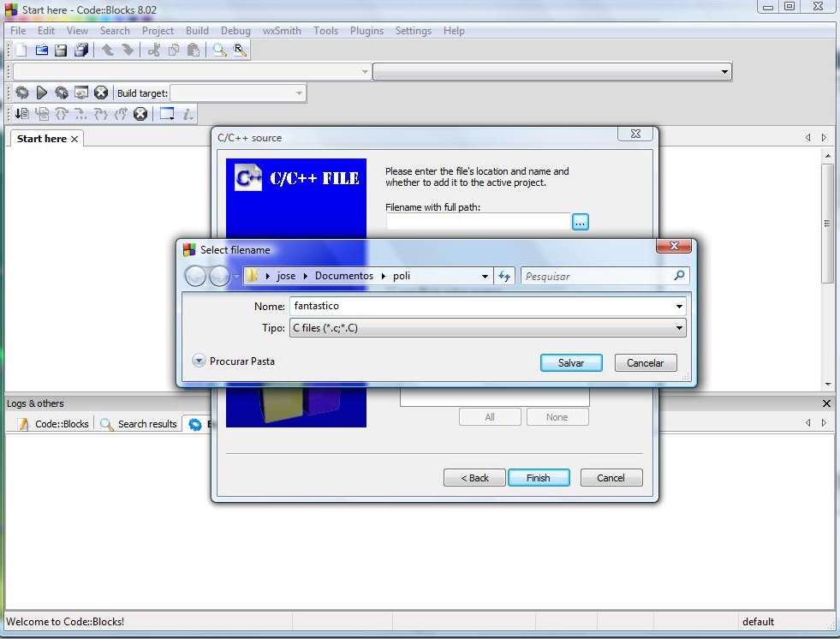Stop the debugger with the X icon

click(140, 114)
